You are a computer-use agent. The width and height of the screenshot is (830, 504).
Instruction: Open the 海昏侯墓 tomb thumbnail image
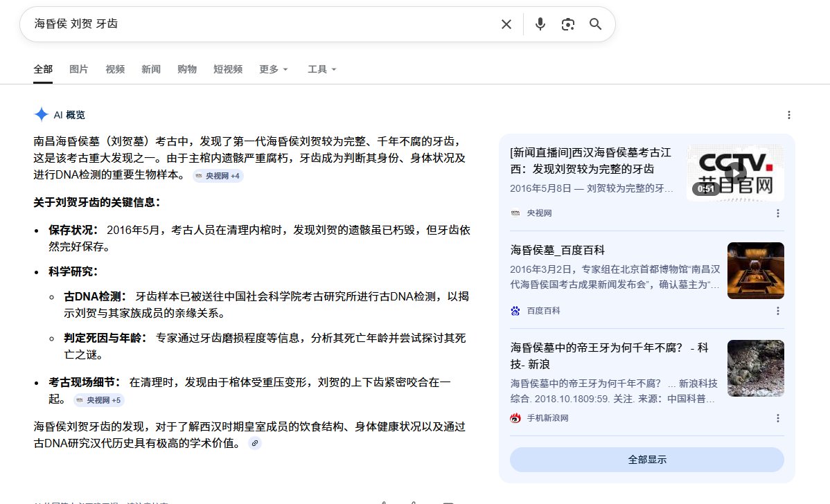[x=755, y=270]
